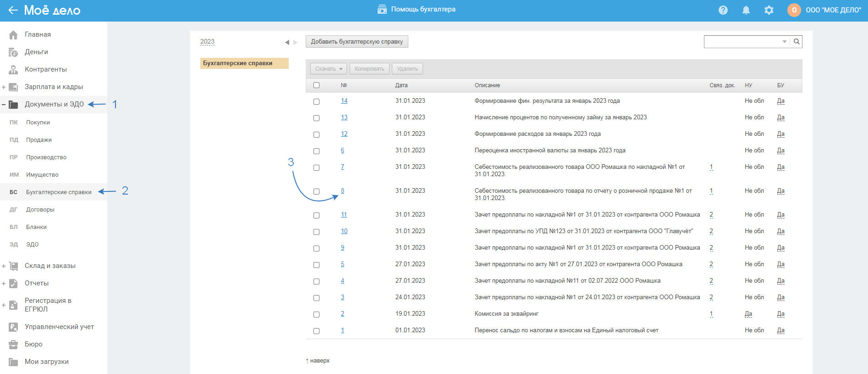Open notifications bell icon

pos(746,10)
